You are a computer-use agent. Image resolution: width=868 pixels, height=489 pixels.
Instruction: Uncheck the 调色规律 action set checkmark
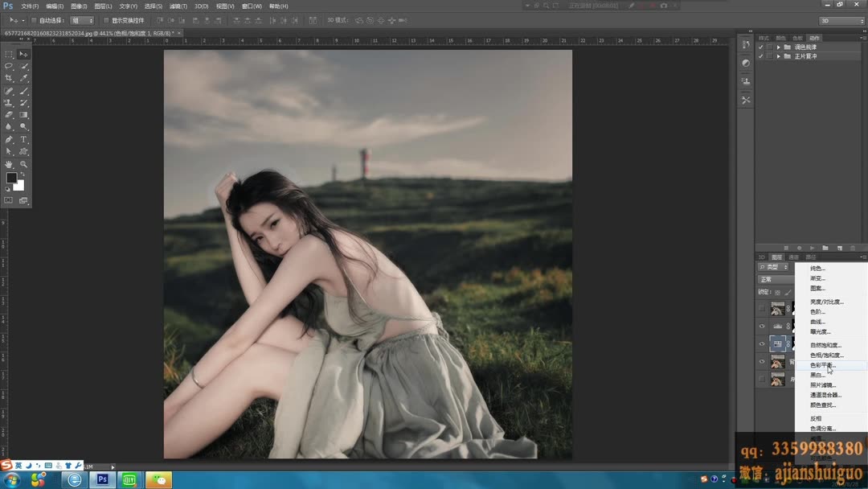click(x=760, y=47)
